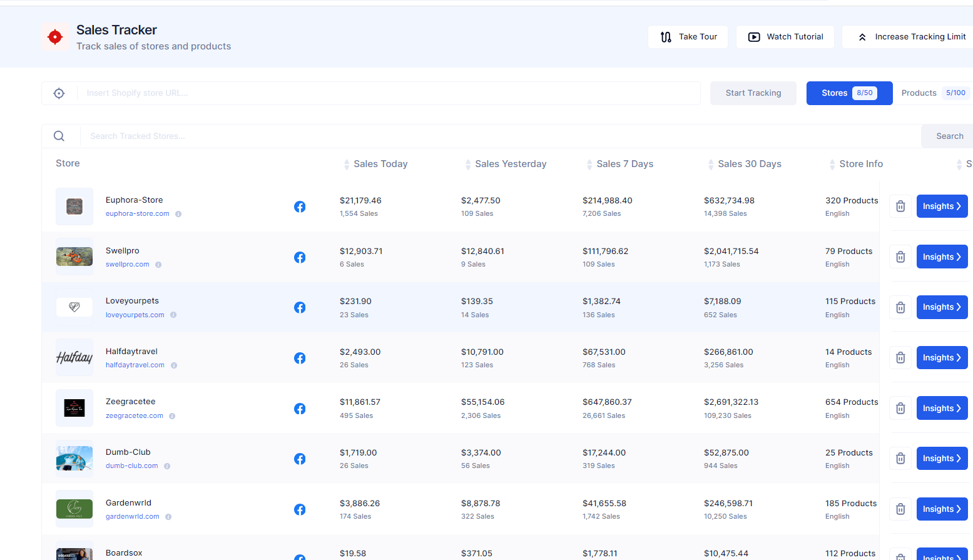Switch to the Stores tab
The image size is (973, 560).
[849, 93]
